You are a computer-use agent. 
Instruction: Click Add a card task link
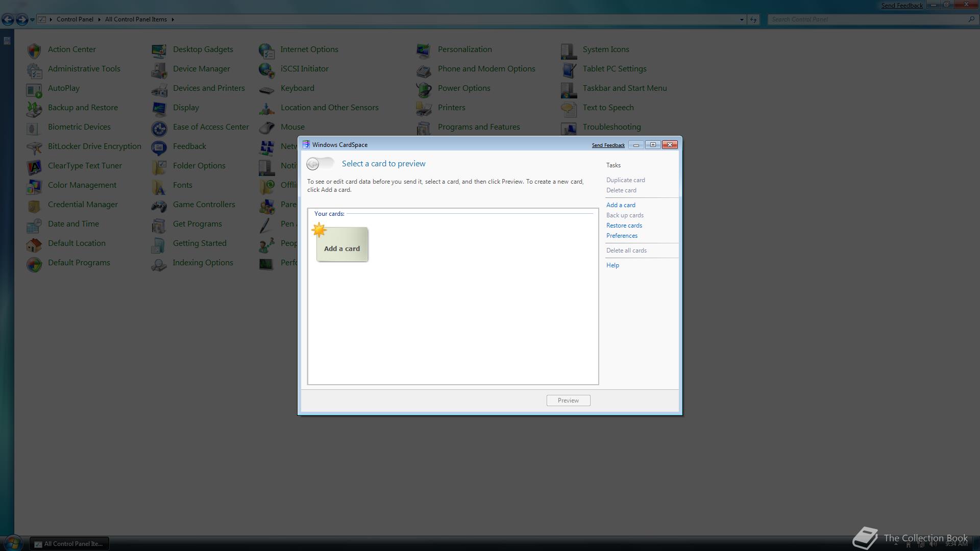620,205
